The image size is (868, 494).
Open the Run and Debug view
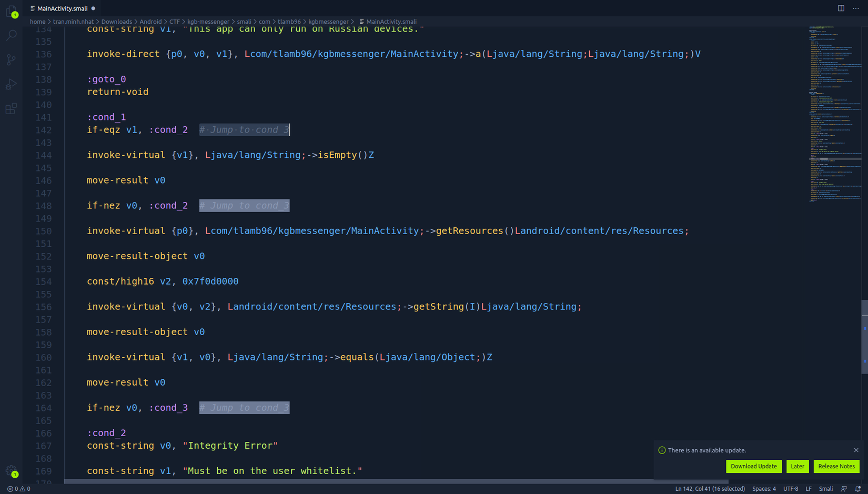tap(11, 84)
